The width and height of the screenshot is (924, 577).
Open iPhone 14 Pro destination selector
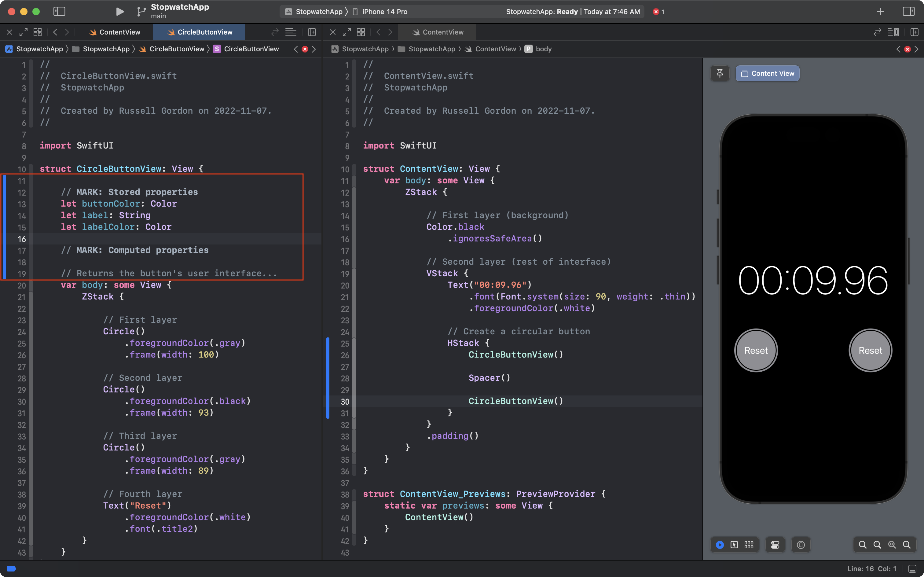(x=384, y=11)
